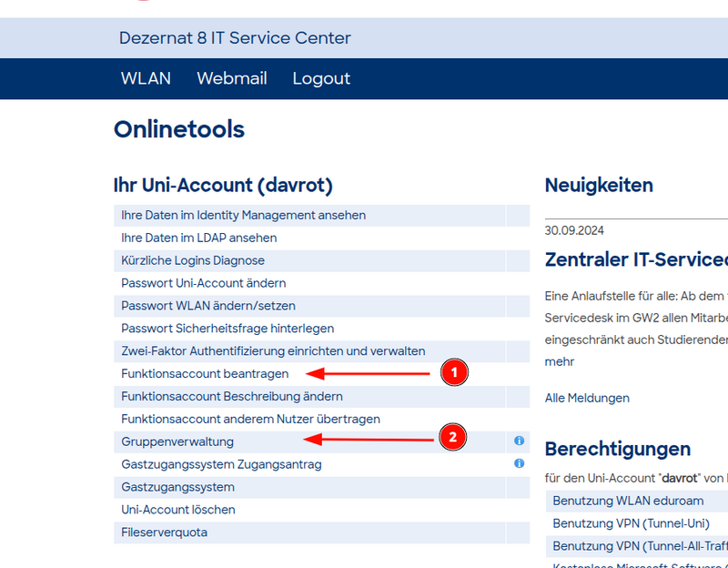Select Passwort Uni-Account ändern

pos(203,283)
